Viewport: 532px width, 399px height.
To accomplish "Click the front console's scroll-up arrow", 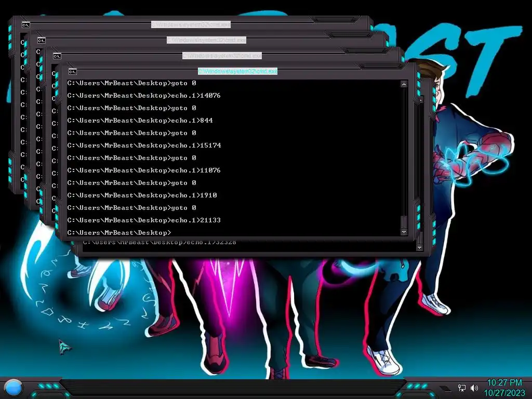I will (404, 84).
